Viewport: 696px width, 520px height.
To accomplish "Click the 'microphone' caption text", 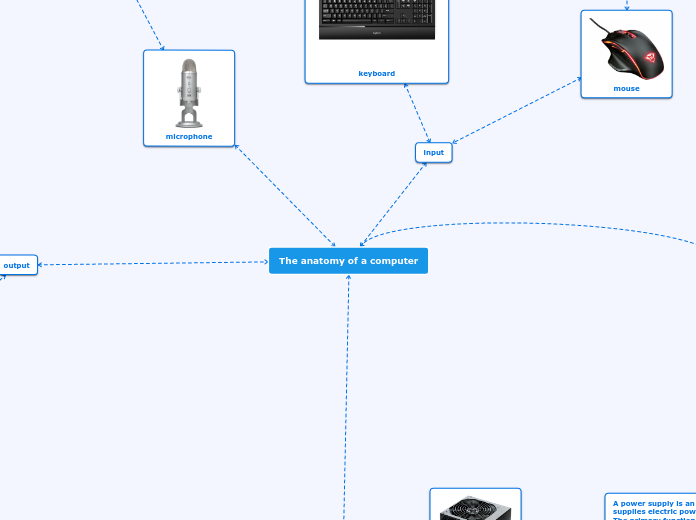I will (x=189, y=136).
